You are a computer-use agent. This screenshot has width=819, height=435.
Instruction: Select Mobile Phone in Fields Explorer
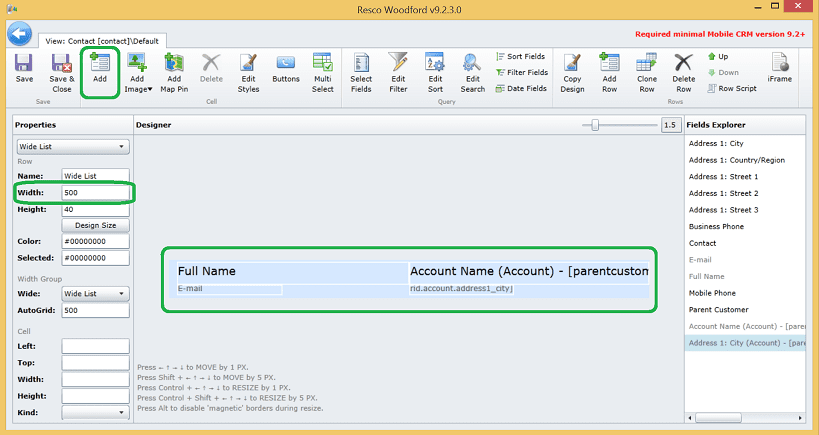coord(712,293)
